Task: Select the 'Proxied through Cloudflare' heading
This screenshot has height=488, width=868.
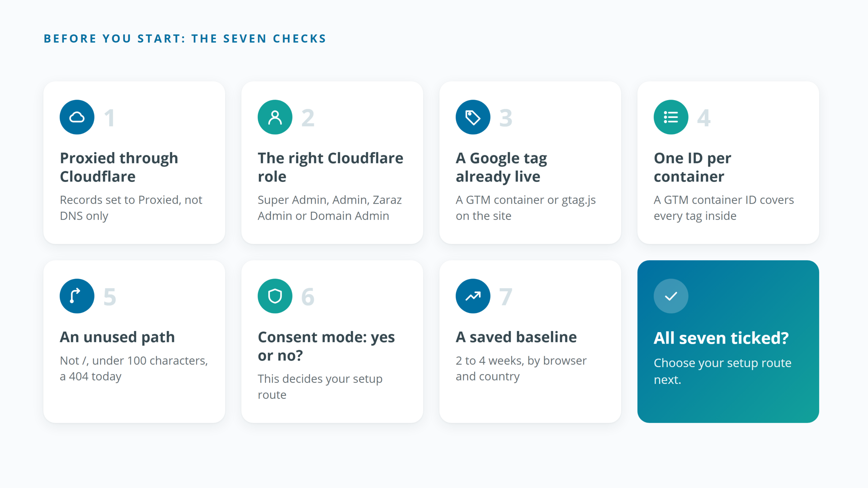Action: pos(119,167)
